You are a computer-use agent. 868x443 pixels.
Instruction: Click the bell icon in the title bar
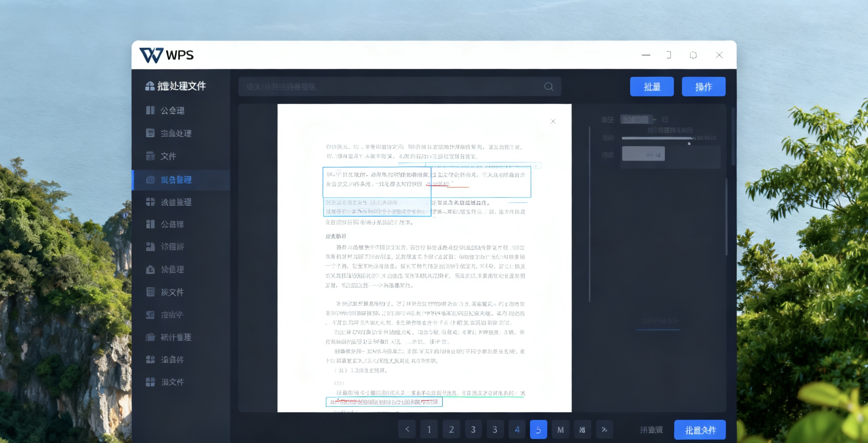(693, 55)
